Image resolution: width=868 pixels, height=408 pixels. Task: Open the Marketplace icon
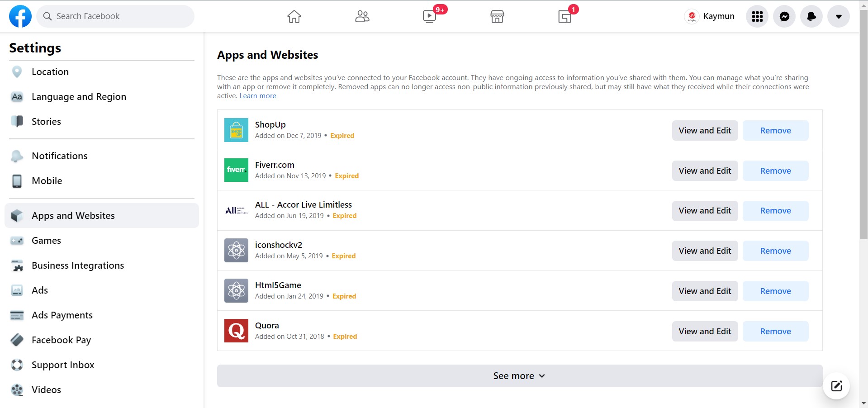point(497,16)
